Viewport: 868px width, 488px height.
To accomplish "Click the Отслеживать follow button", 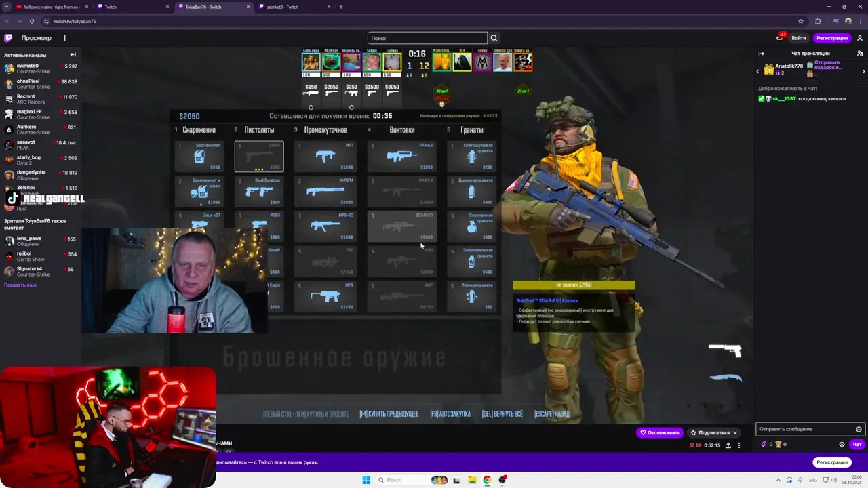I will pyautogui.click(x=660, y=432).
